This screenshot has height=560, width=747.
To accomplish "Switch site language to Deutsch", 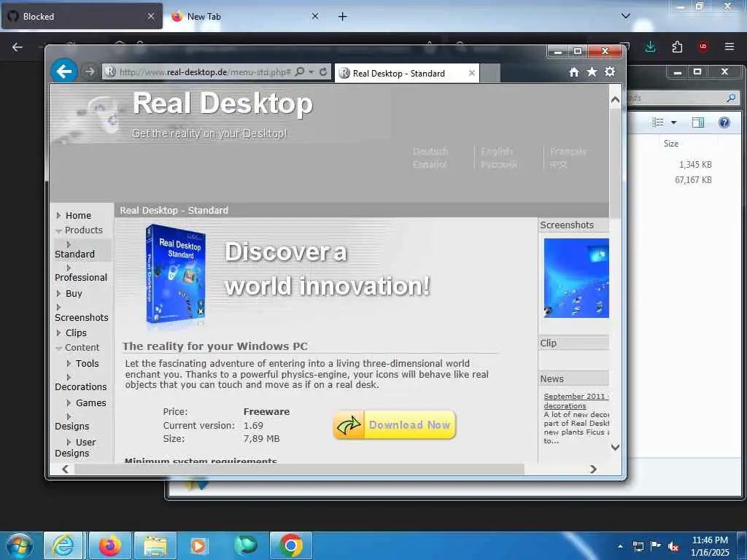I will pos(430,152).
